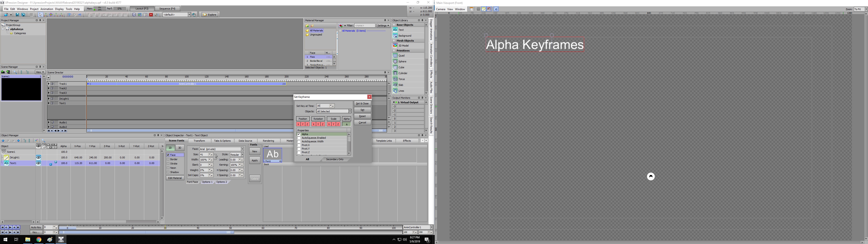Check the Border font option

[168, 159]
